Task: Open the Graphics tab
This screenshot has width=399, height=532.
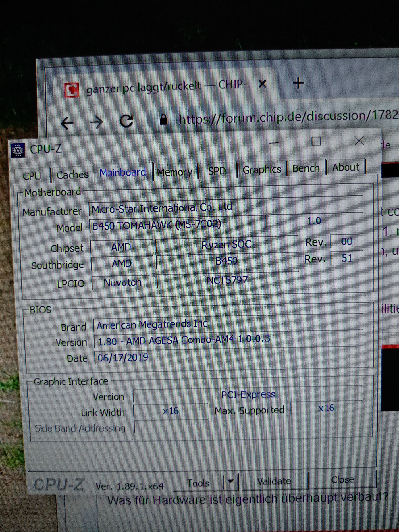Action: [x=262, y=169]
